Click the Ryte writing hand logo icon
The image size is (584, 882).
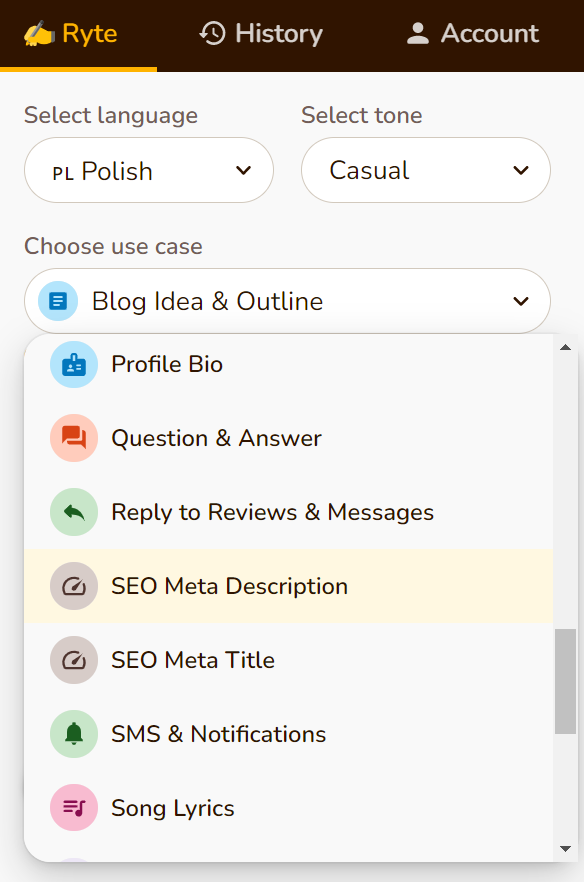39,34
